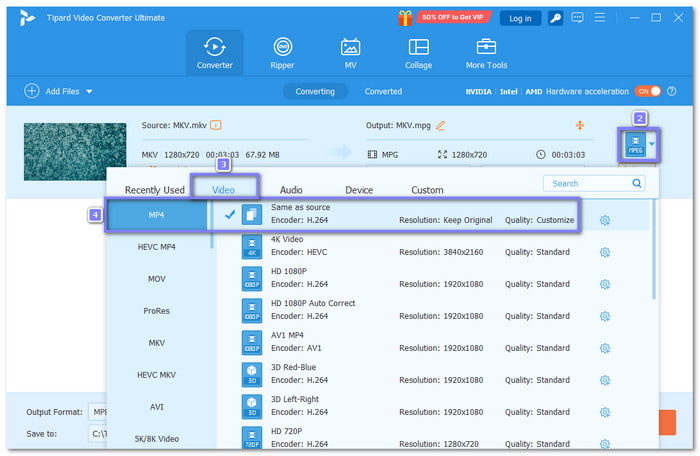Click the 50% OFF to Get VIP banner
The width and height of the screenshot is (700, 456).
[x=453, y=17]
